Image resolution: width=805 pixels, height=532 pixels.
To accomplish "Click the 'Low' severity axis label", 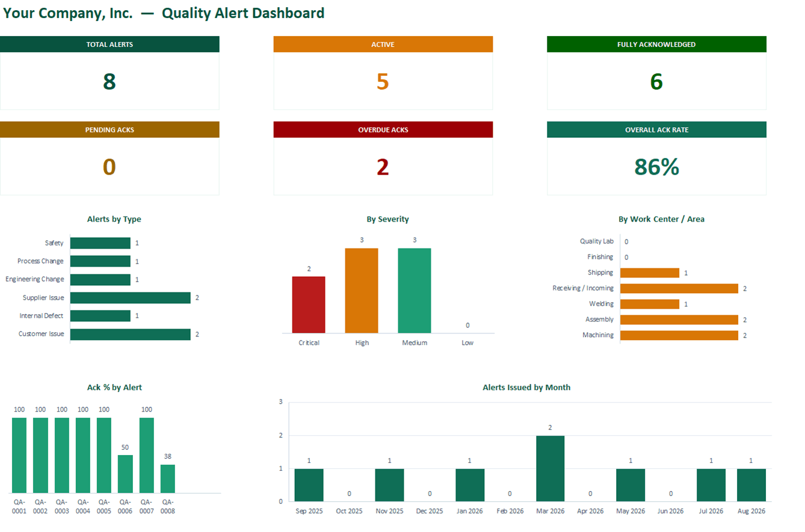I will [467, 342].
